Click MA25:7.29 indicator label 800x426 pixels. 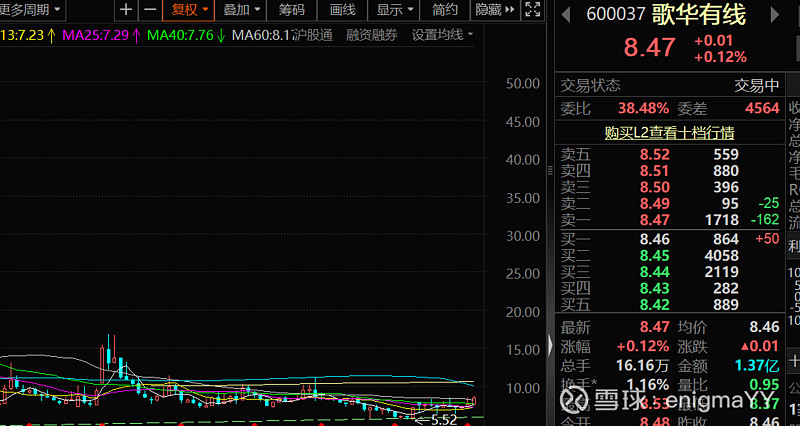tap(95, 36)
